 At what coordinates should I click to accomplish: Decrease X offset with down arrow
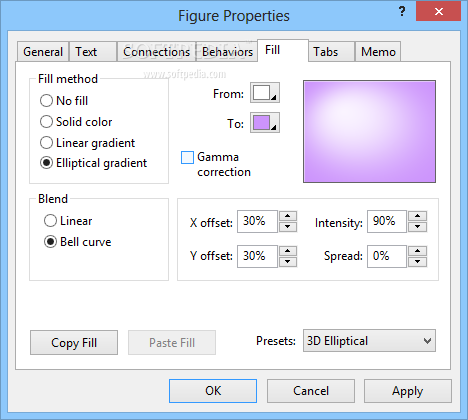coord(288,227)
